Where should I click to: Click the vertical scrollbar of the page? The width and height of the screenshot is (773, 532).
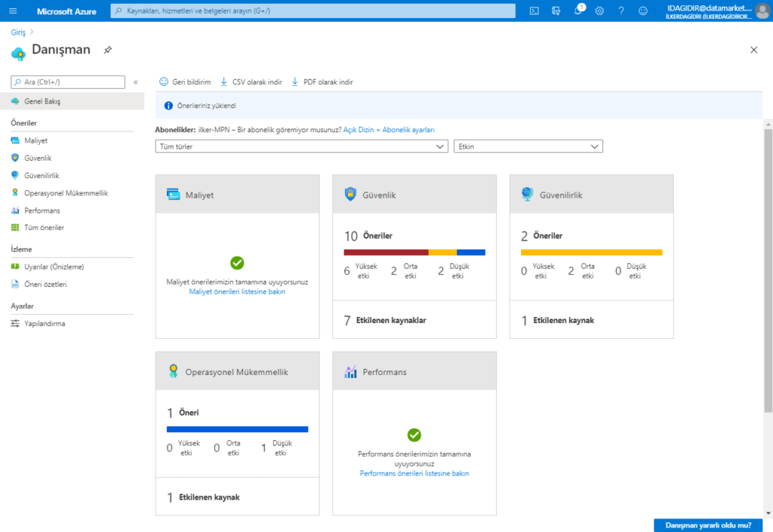[768, 271]
